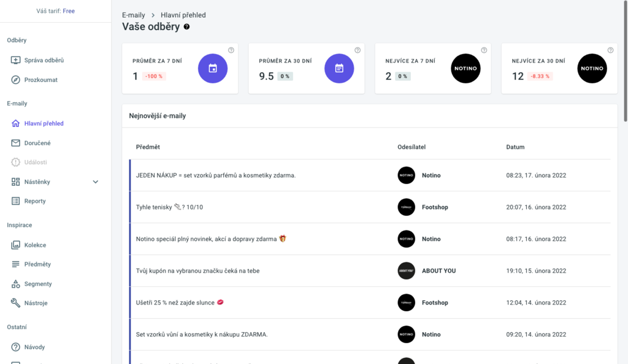Click Notino logo in Nejvíce za 30 dní card
This screenshot has height=364, width=628.
tap(592, 69)
